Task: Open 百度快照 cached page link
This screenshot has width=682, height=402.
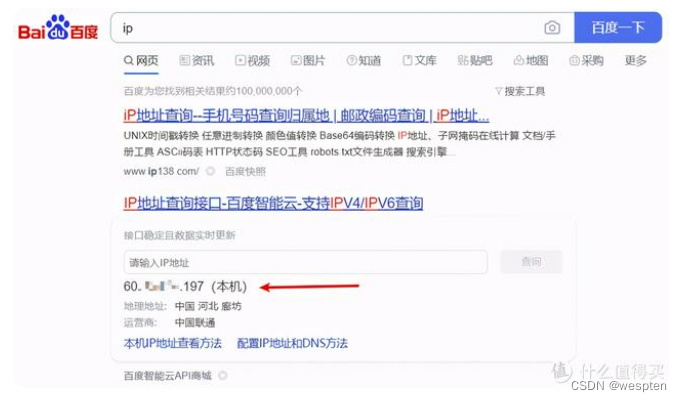Action: (x=245, y=171)
